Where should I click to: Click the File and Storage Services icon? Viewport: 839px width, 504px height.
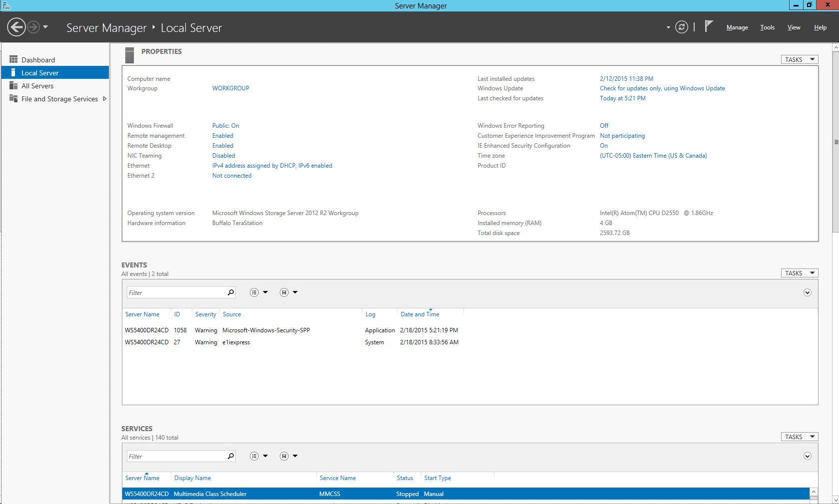[x=13, y=99]
